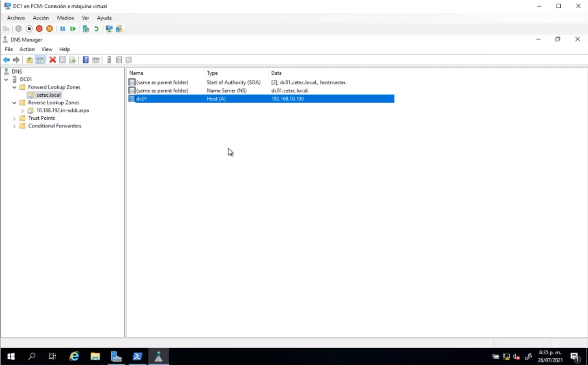The width and height of the screenshot is (588, 365).
Task: Open the Action menu in DNS Manager
Action: (x=27, y=49)
